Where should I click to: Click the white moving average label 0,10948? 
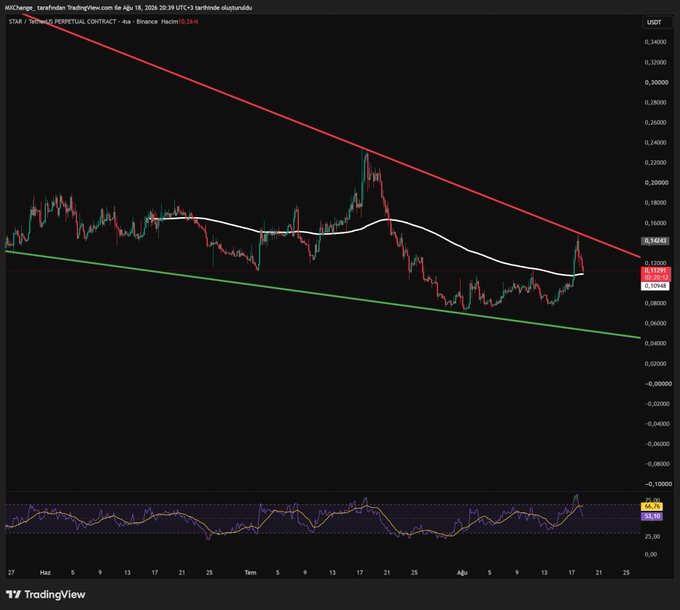point(655,286)
